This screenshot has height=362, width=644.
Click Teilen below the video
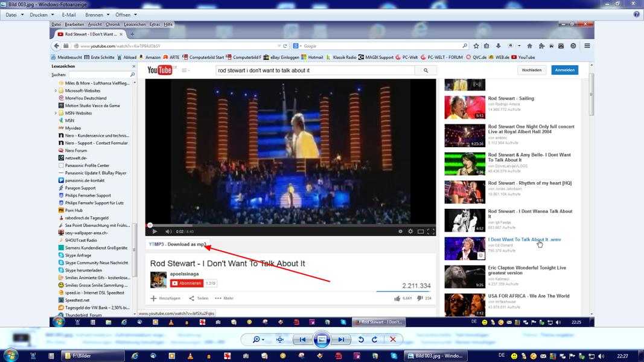click(199, 299)
